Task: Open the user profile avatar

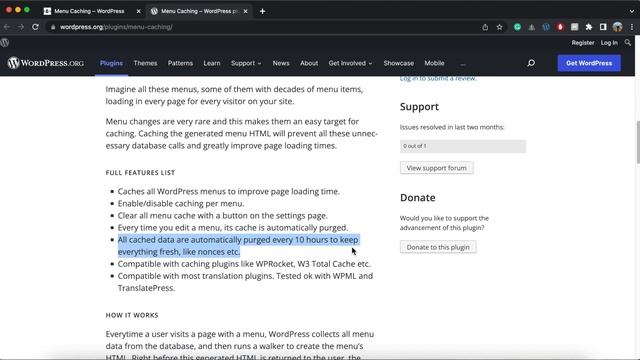Action: (x=617, y=27)
